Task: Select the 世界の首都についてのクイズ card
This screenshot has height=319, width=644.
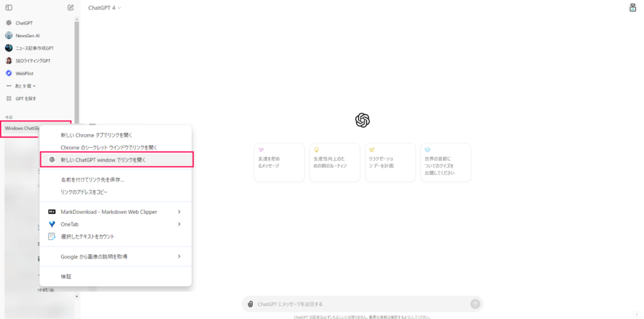Action: 446,162
